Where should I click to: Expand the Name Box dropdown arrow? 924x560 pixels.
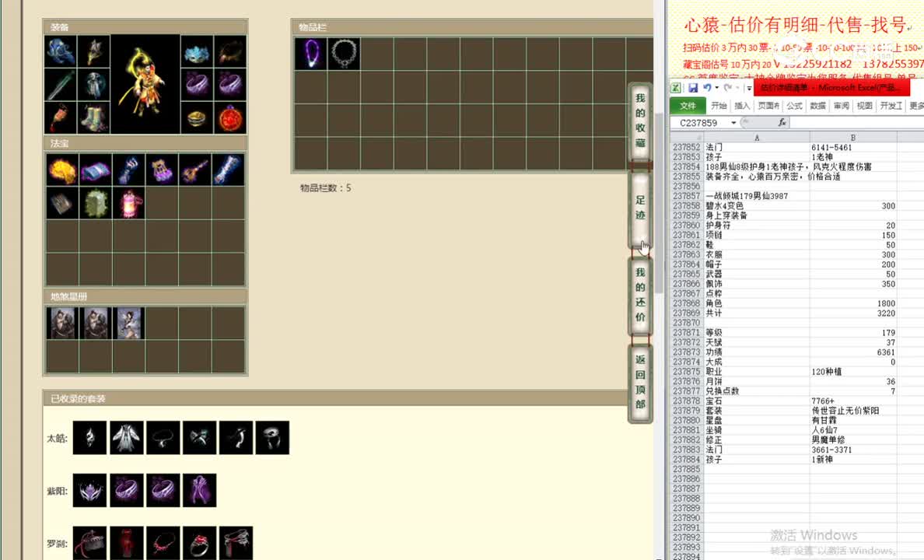[x=733, y=123]
